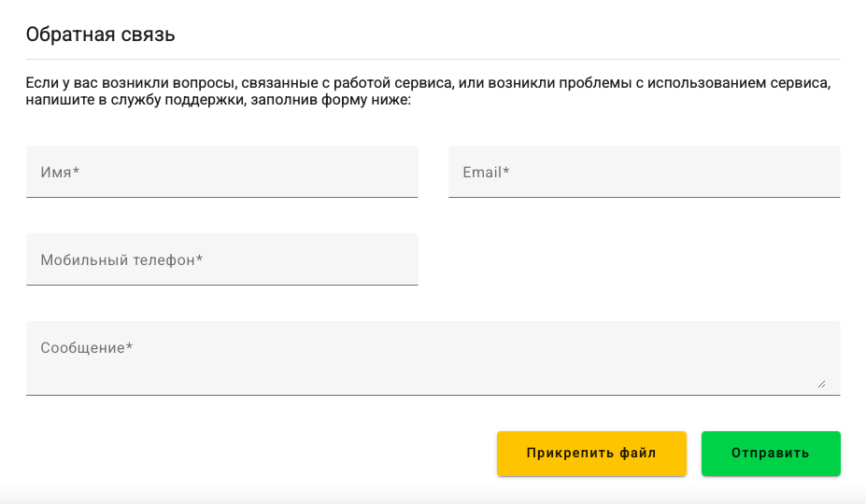This screenshot has height=504, width=866.
Task: Click the asterisk after the Email label
Action: coord(506,172)
